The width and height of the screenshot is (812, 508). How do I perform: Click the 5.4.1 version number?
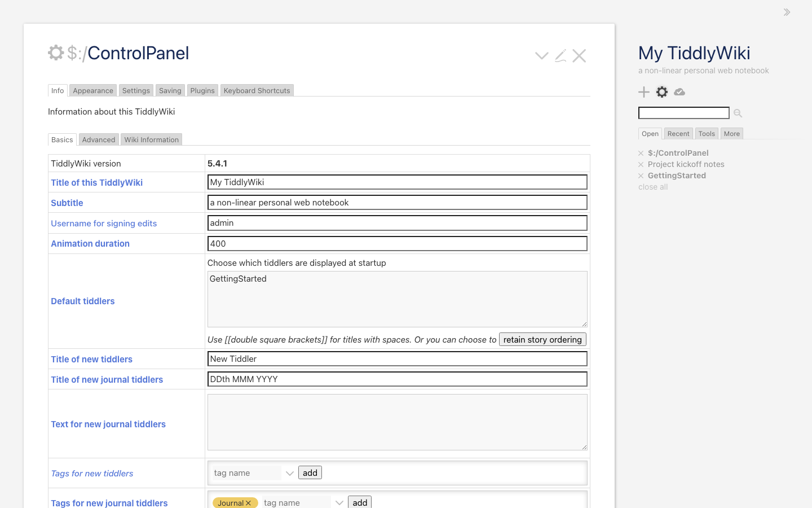[x=217, y=163]
